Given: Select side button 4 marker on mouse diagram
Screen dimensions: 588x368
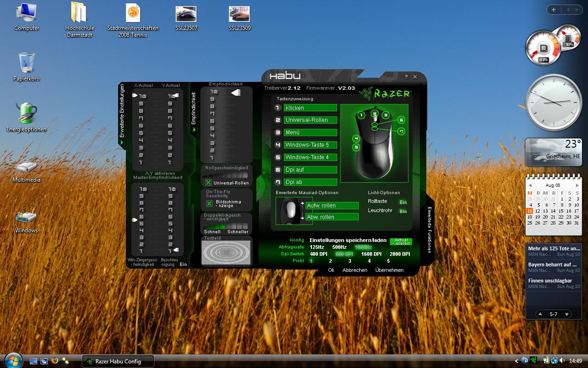Looking at the screenshot, I should [356, 138].
